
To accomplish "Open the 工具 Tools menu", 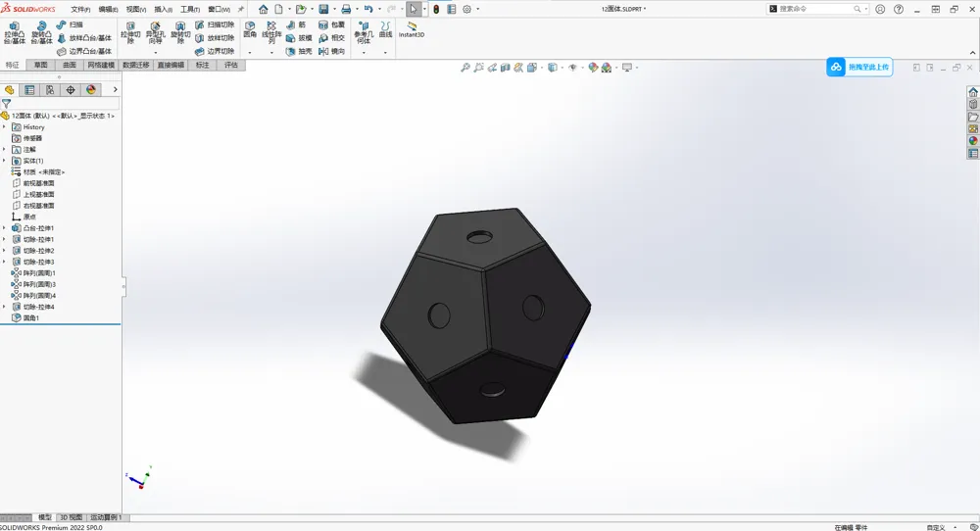I will point(190,10).
